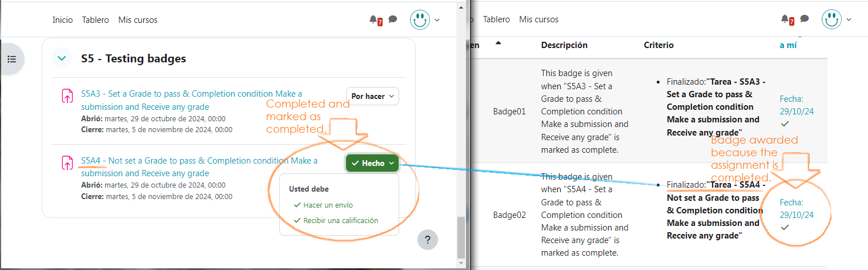Click Badge02 description text
The image size is (868, 270).
coord(585,215)
